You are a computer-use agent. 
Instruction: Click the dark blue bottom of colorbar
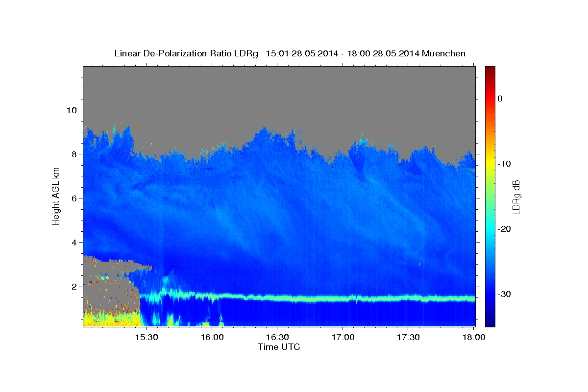490,322
